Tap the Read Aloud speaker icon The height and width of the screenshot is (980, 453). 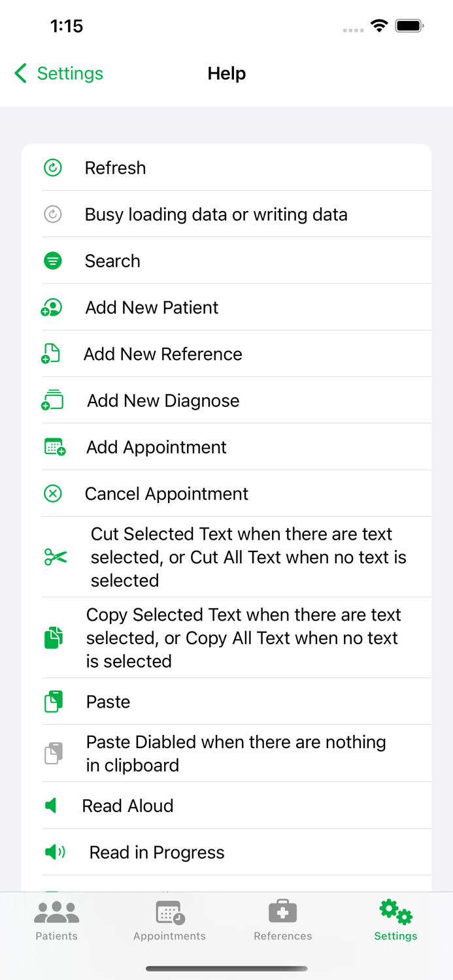coord(53,806)
